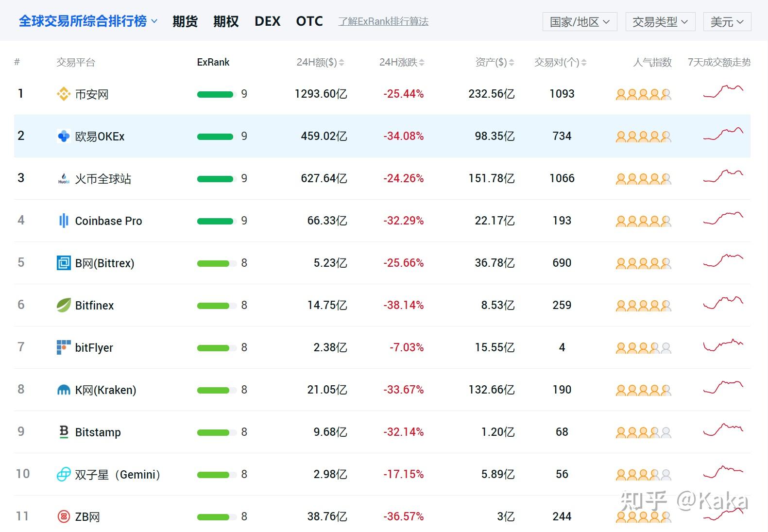Screen dimensions: 768x532
Task: Open Bitstamp exchange link
Action: click(x=98, y=432)
